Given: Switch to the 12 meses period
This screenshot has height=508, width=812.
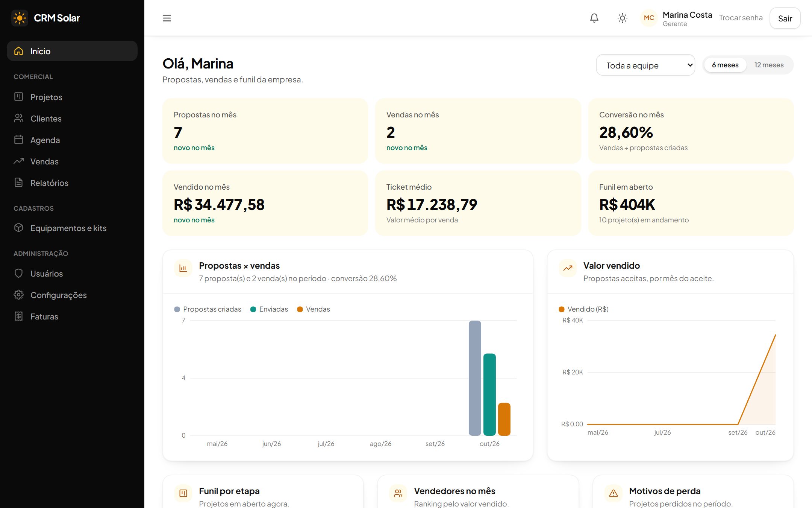Looking at the screenshot, I should pyautogui.click(x=769, y=65).
